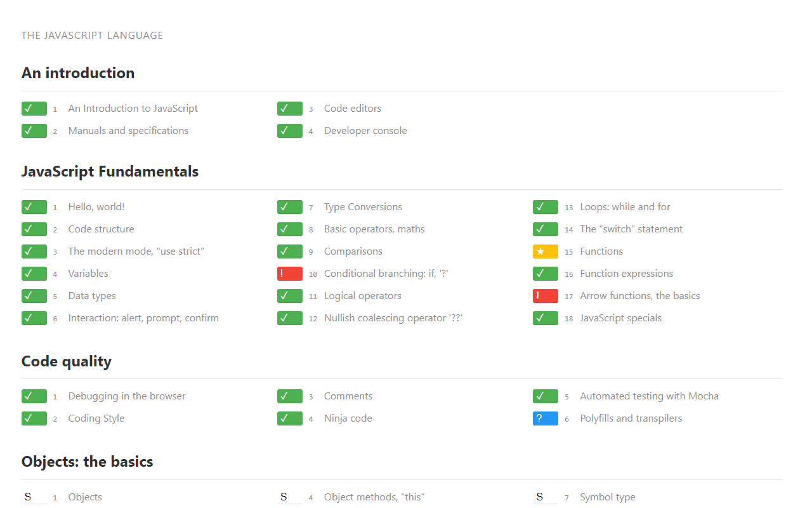Click the check status badge next to Developer console
The height and width of the screenshot is (508, 812).
point(290,131)
